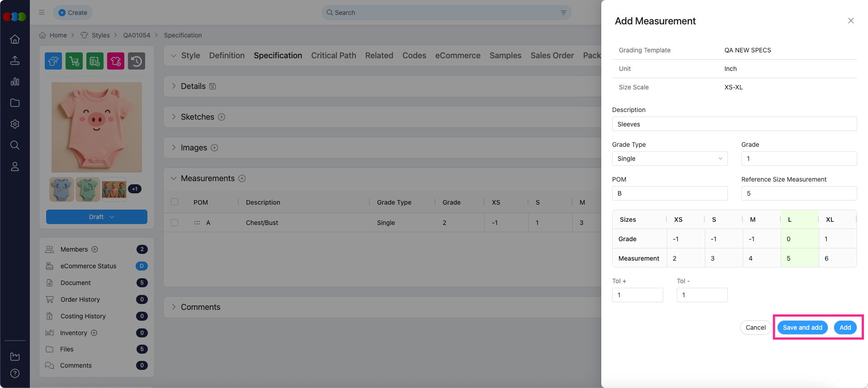Open the Draft status dropdown
Screen dimensions: 868x388
97,217
